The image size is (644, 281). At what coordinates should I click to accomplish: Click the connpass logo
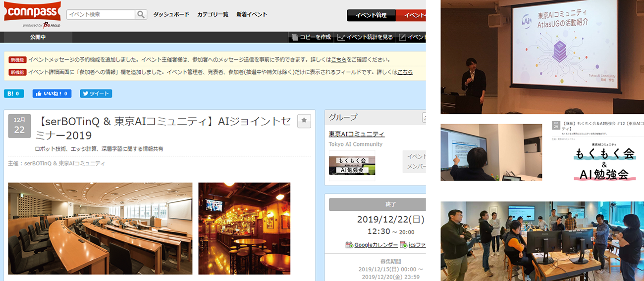click(x=32, y=12)
